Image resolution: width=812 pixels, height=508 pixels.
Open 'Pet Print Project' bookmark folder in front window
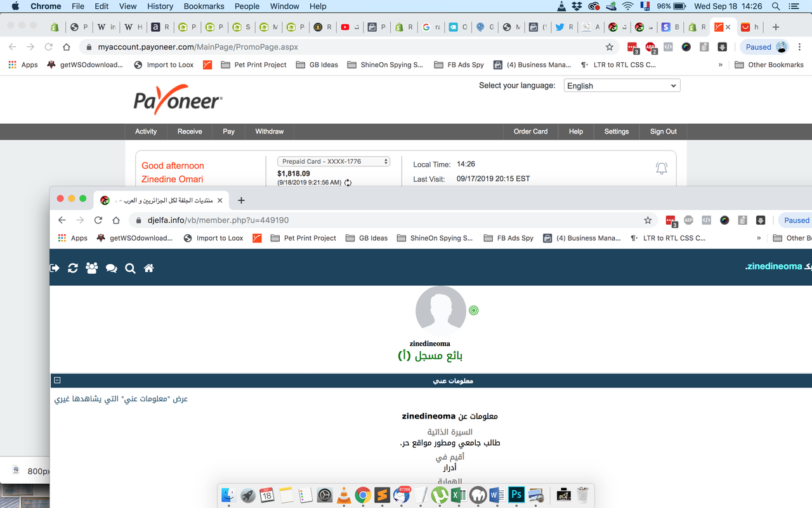[x=303, y=238]
